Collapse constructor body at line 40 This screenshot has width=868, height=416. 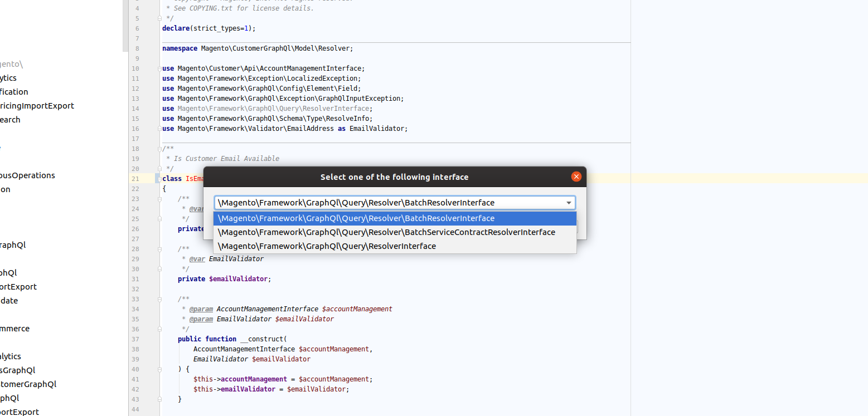(159, 369)
